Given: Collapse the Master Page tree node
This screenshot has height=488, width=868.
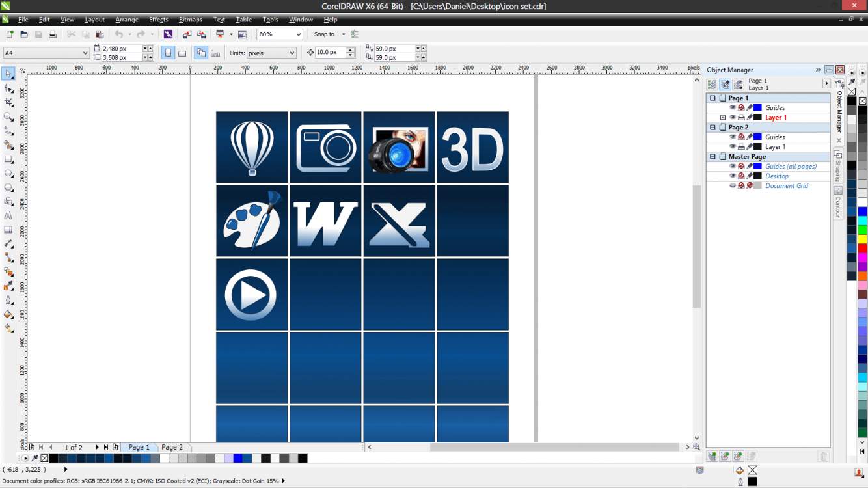Looking at the screenshot, I should coord(712,156).
